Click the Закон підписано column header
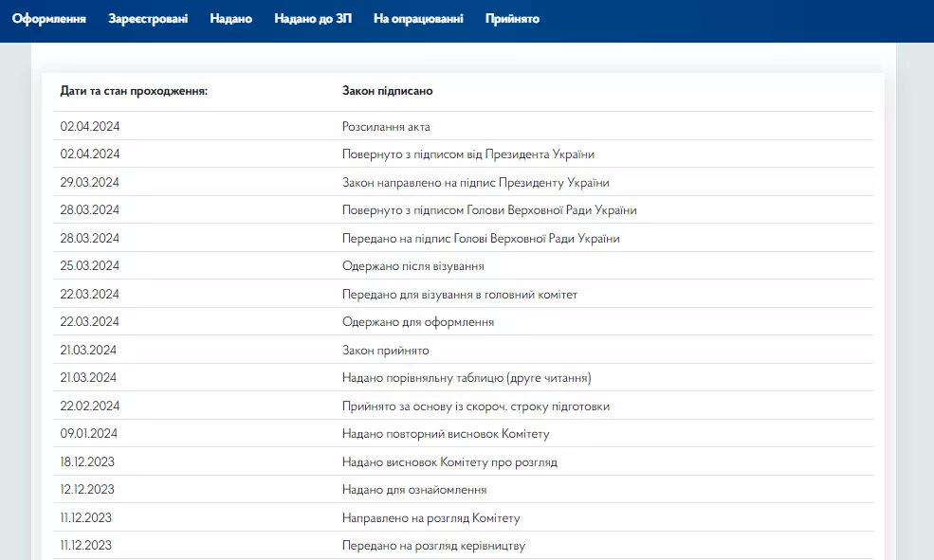This screenshot has width=934, height=560. tap(386, 91)
